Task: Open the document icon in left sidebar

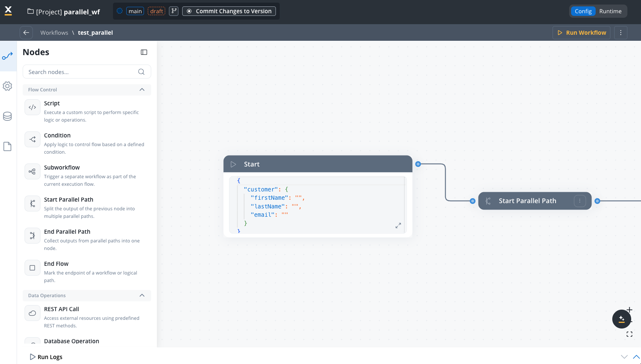Action: coord(8,147)
